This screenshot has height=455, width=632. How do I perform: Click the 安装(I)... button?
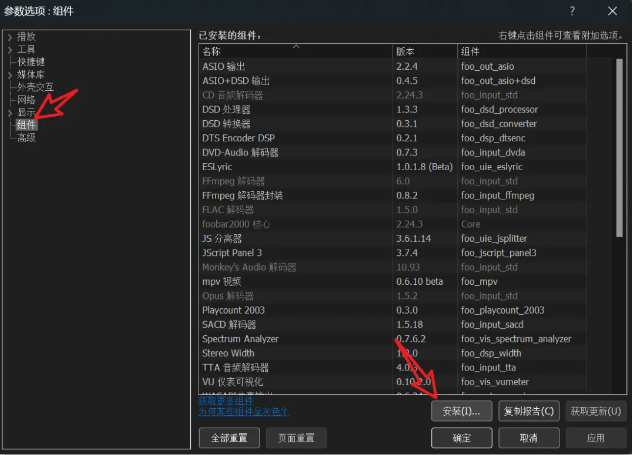click(462, 411)
